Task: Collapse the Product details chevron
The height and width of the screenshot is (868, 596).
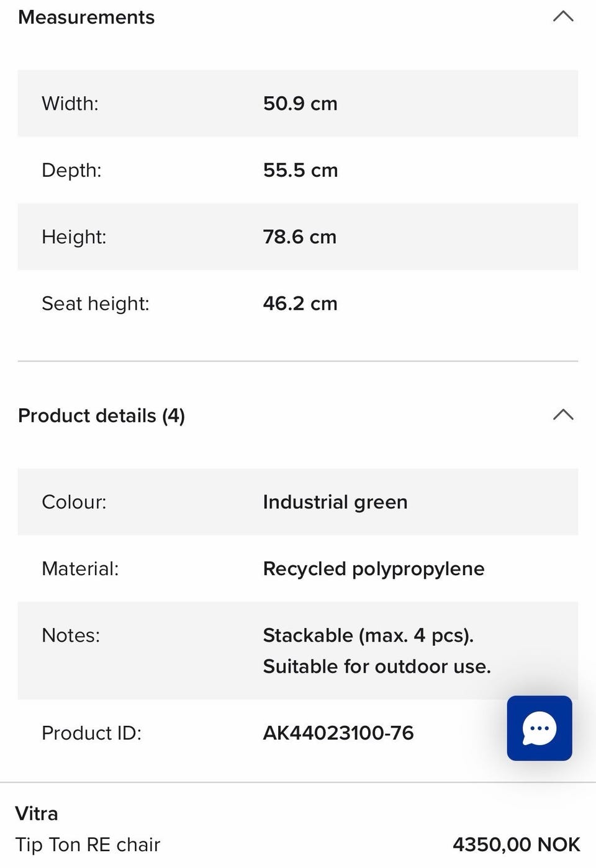Action: pos(562,415)
